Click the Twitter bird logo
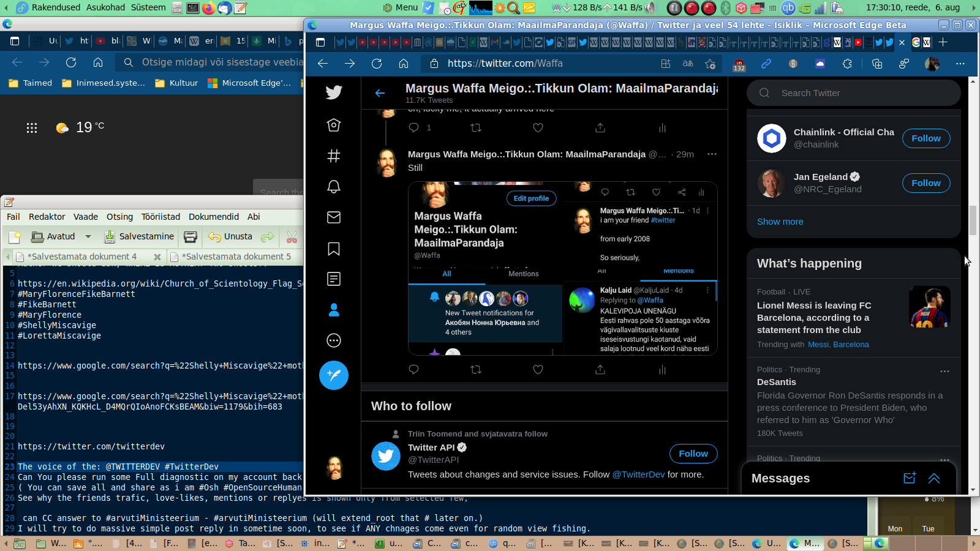The height and width of the screenshot is (551, 980). tap(334, 92)
